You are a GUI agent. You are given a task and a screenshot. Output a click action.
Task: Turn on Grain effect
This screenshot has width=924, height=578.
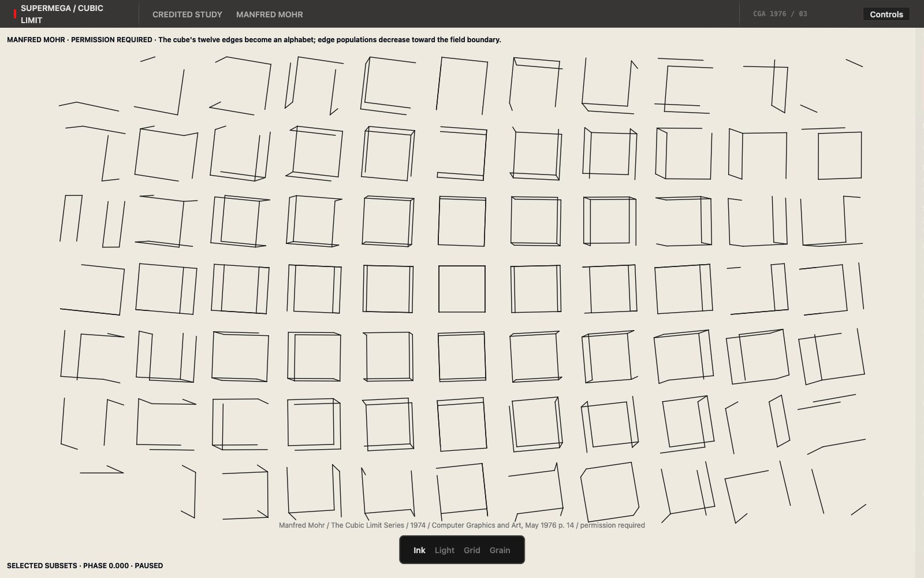(x=500, y=550)
